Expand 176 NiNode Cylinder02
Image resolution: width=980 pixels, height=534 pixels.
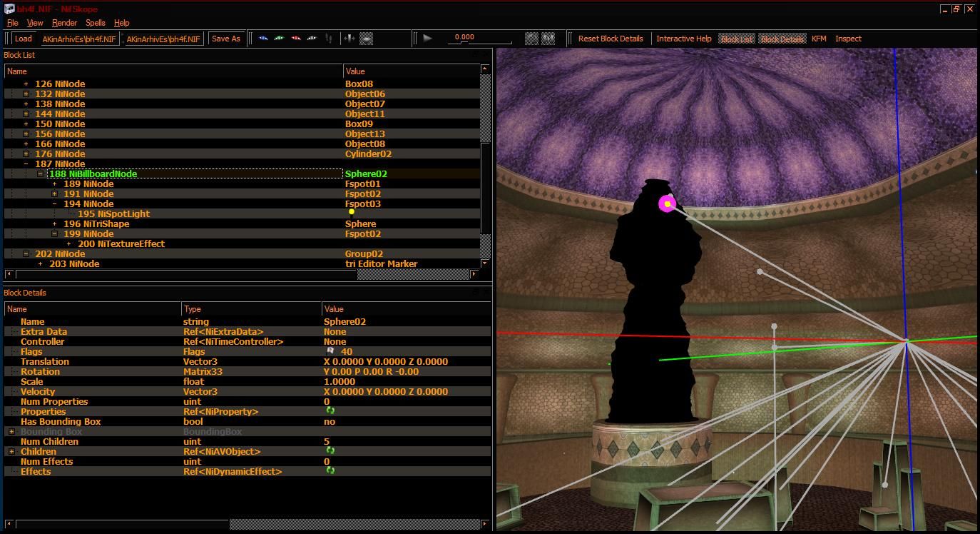[26, 153]
